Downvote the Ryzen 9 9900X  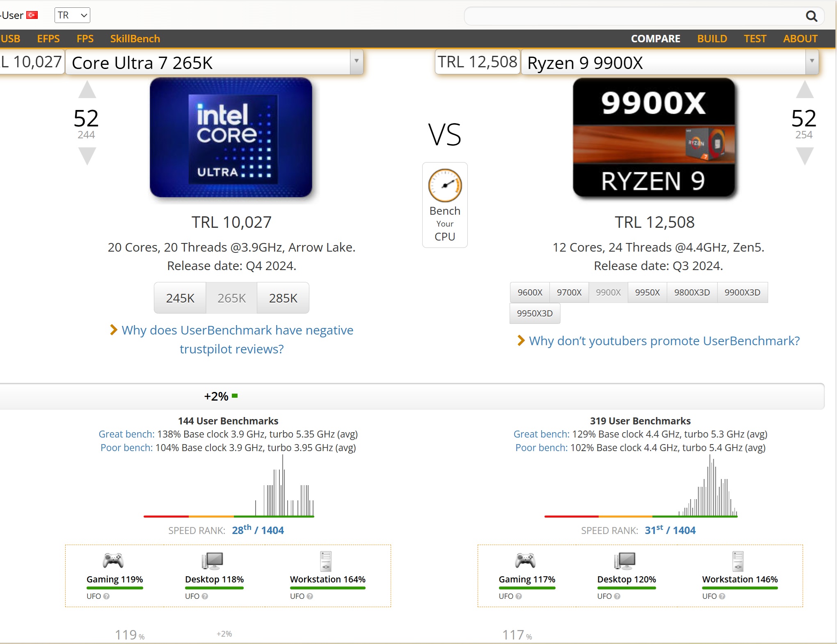point(805,156)
